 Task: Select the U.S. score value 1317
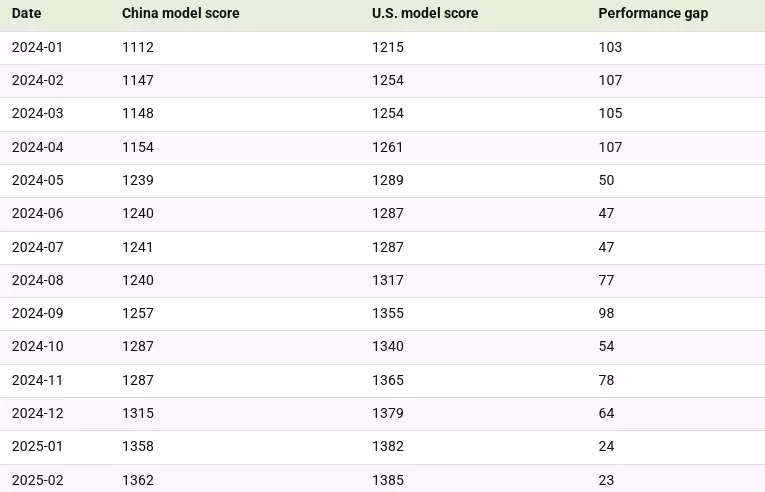pos(388,280)
